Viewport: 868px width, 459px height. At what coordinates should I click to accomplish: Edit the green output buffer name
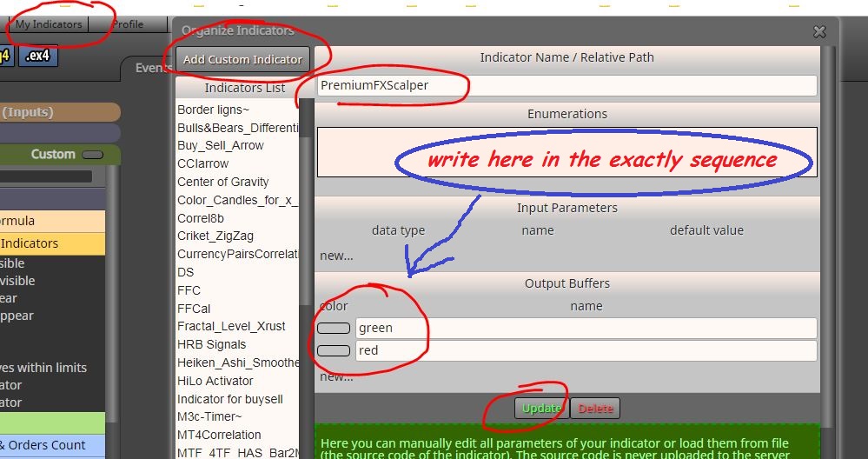[x=586, y=328]
